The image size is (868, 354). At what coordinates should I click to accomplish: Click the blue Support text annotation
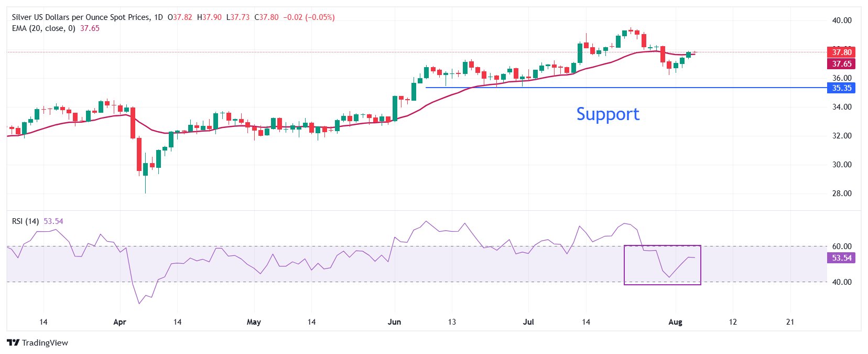point(607,114)
